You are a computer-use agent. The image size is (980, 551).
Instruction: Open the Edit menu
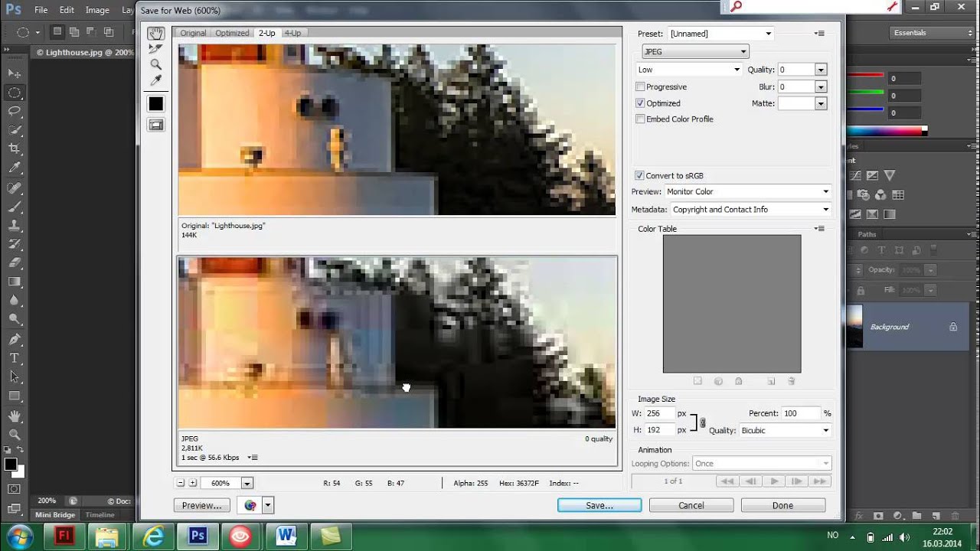point(67,10)
